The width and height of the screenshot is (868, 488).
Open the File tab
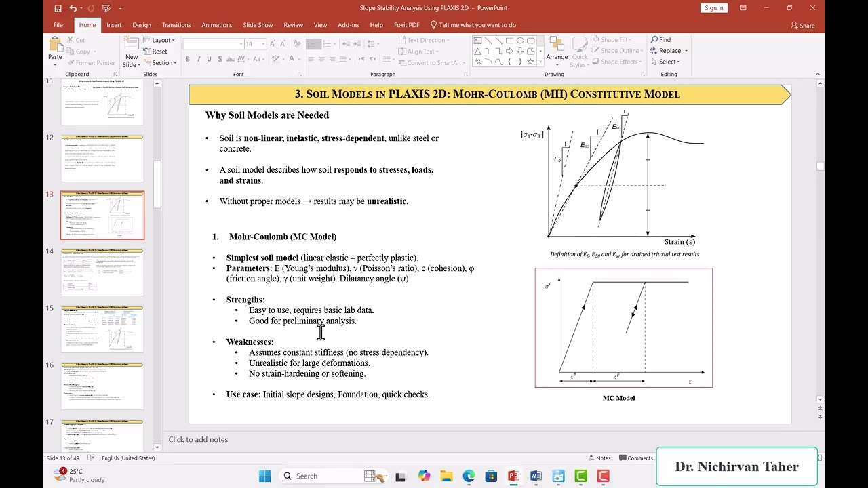pyautogui.click(x=58, y=25)
